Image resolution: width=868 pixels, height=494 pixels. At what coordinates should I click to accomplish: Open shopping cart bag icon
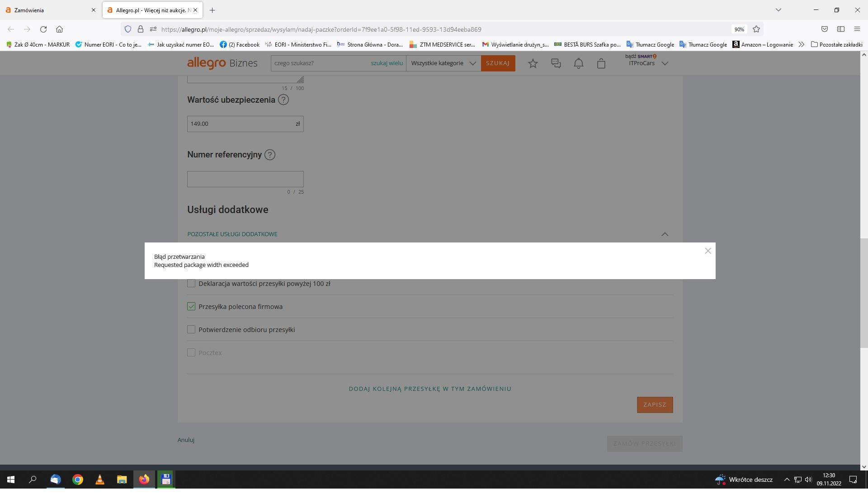(601, 64)
